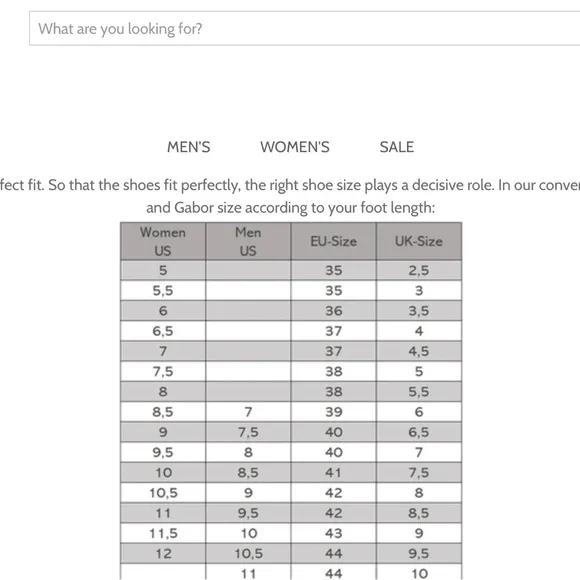Select the Men US column header
Viewport: 580px width, 580px height.
point(248,242)
